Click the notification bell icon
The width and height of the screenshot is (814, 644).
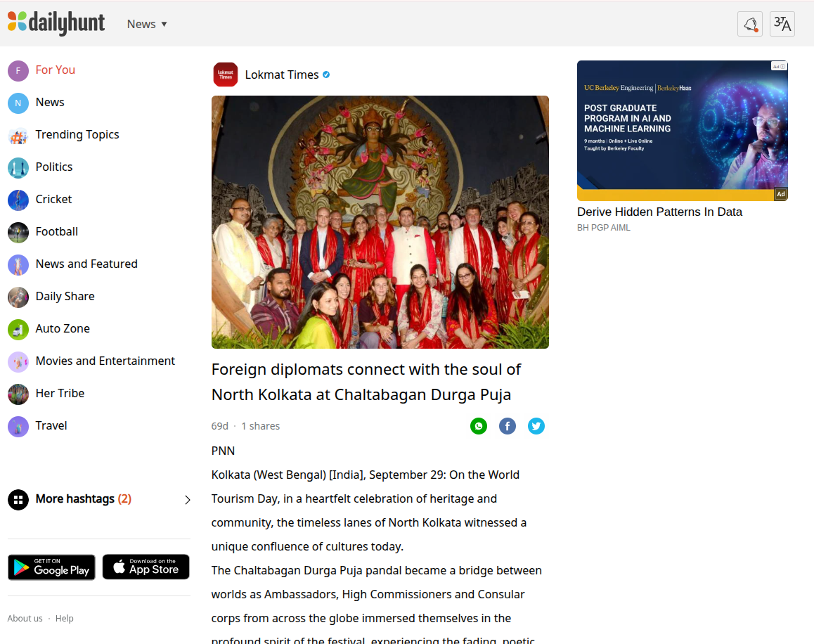750,24
